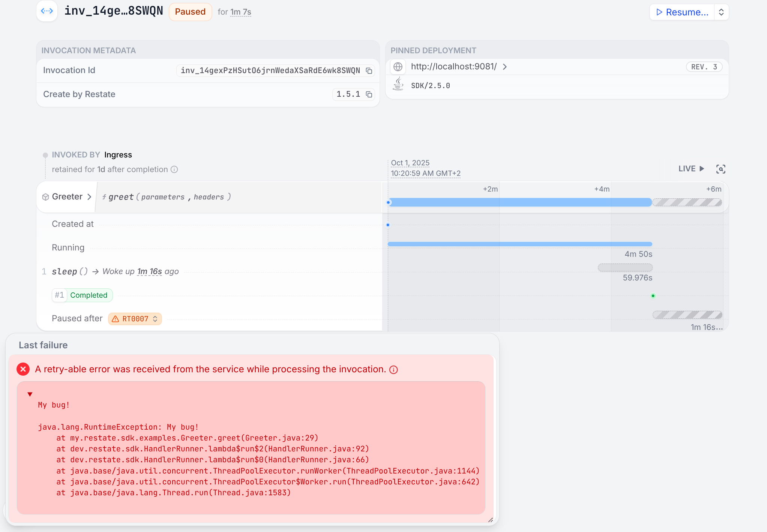Collapse the My bug! stack trace

[x=30, y=394]
